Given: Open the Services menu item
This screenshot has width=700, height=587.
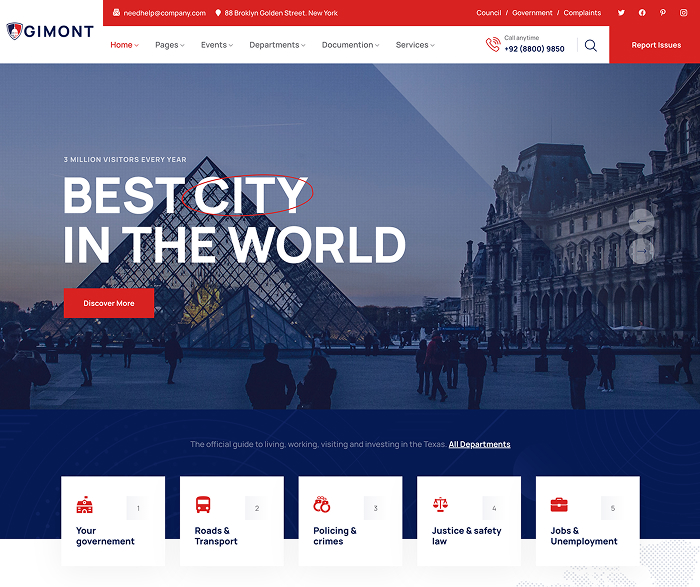Looking at the screenshot, I should click(412, 45).
